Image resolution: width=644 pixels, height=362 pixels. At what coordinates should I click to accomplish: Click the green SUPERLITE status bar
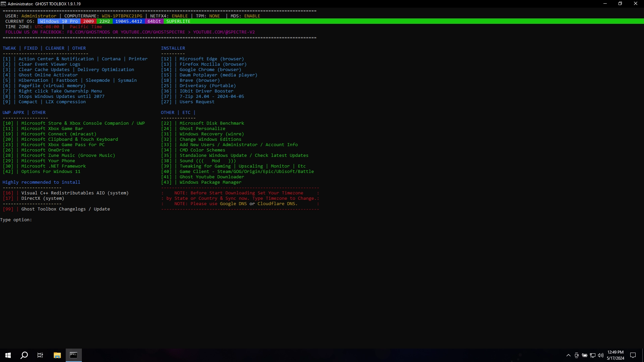(178, 21)
